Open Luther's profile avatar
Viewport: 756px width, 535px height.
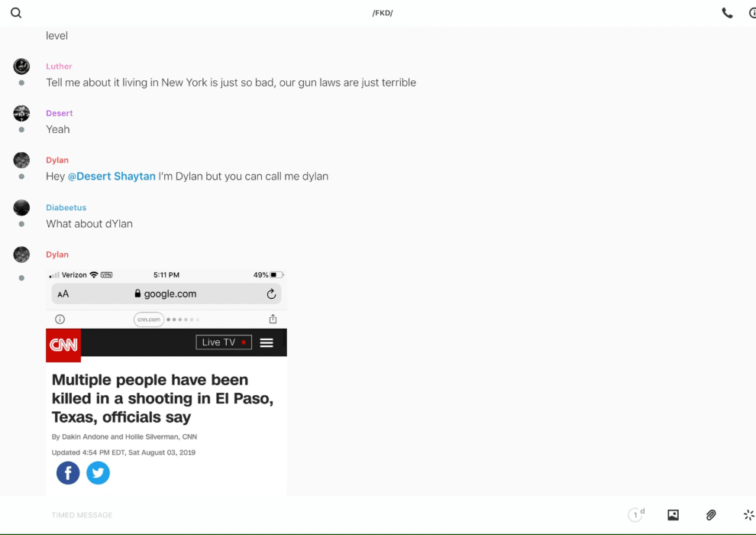[x=21, y=66]
